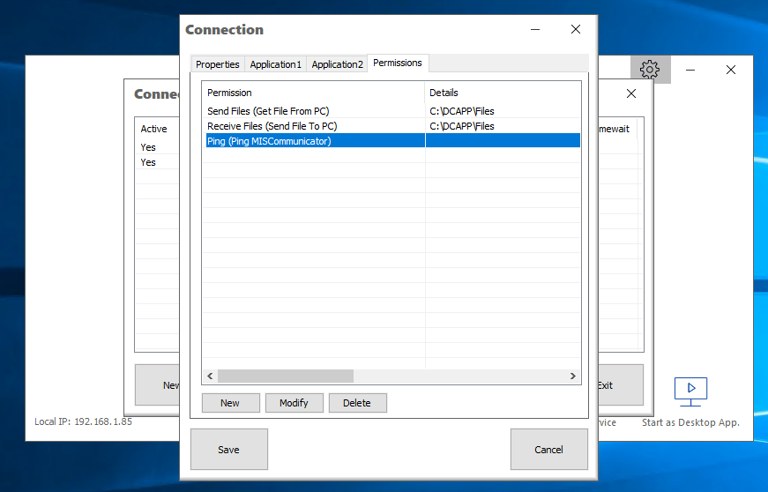Click the Start as Desktop App monitor icon
This screenshot has height=492, width=768.
[x=691, y=392]
